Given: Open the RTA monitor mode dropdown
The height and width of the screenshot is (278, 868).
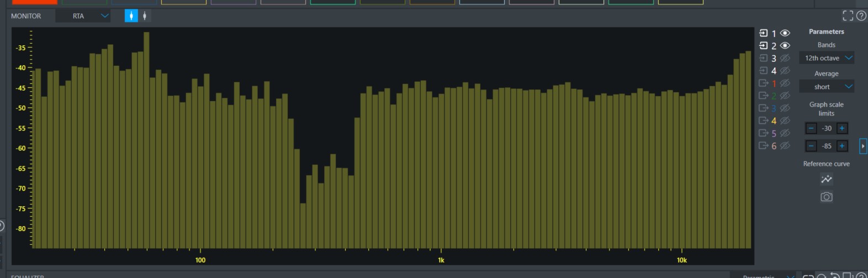Looking at the screenshot, I should coord(83,16).
